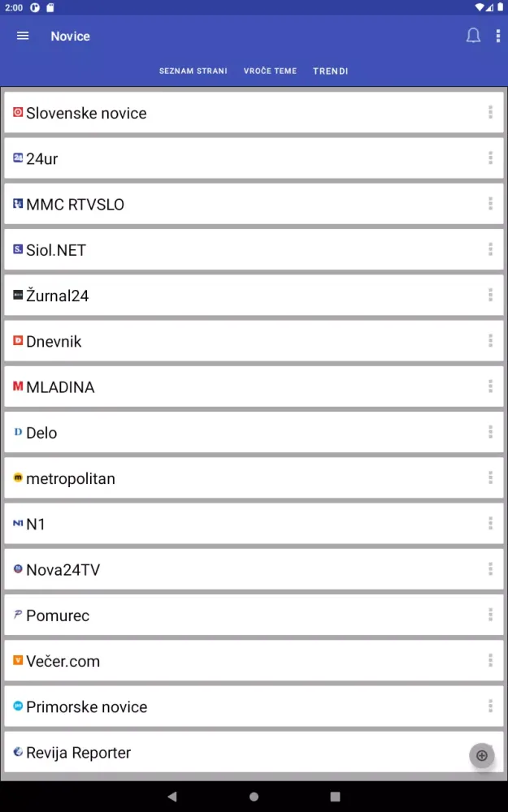Screen dimensions: 508x812
Task: Expand three-dot menu for Dnevnik
Action: click(490, 341)
